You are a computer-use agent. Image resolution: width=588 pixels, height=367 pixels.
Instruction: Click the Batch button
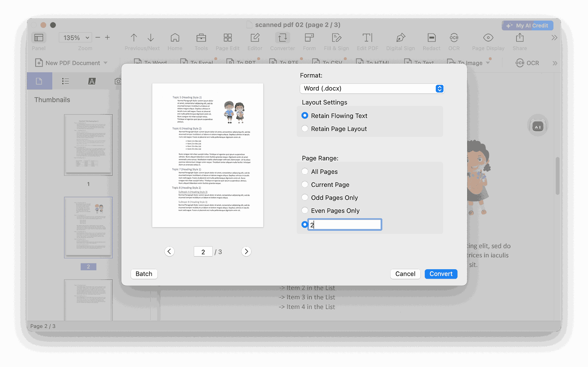(144, 274)
